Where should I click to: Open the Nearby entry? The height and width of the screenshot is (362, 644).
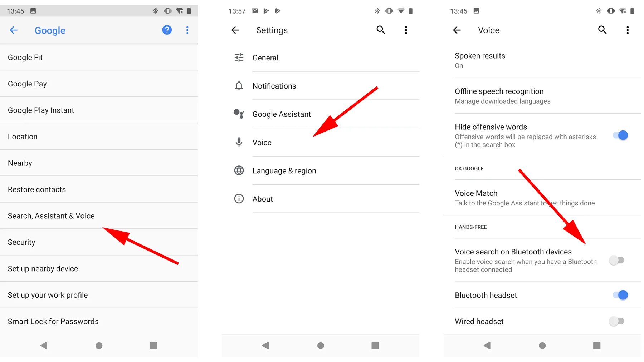click(99, 163)
